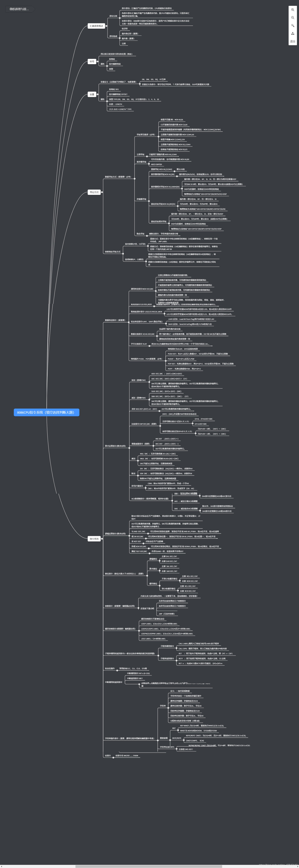Select the 循环移位 node
The height and width of the screenshot is (868, 299).
[153, 583]
